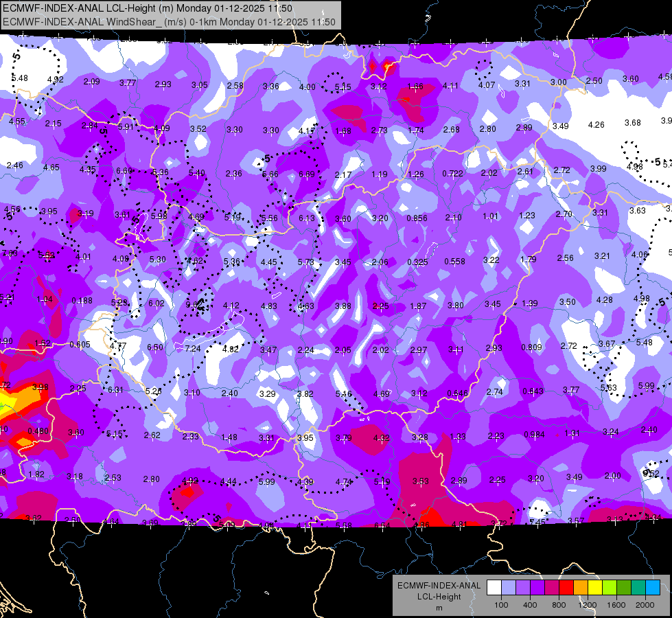Click the lime green legend swatch
Image resolution: width=672 pixels, height=618 pixels.
tap(610, 588)
